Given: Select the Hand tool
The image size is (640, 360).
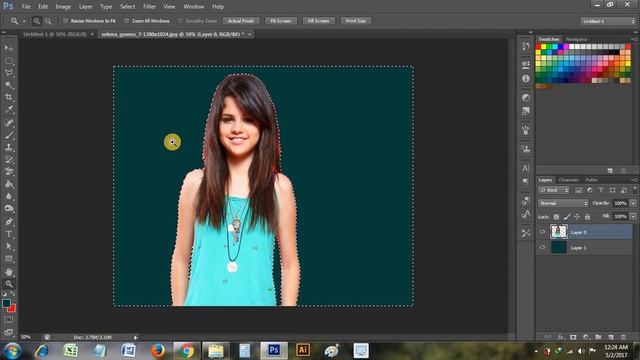Looking at the screenshot, I should tap(9, 272).
